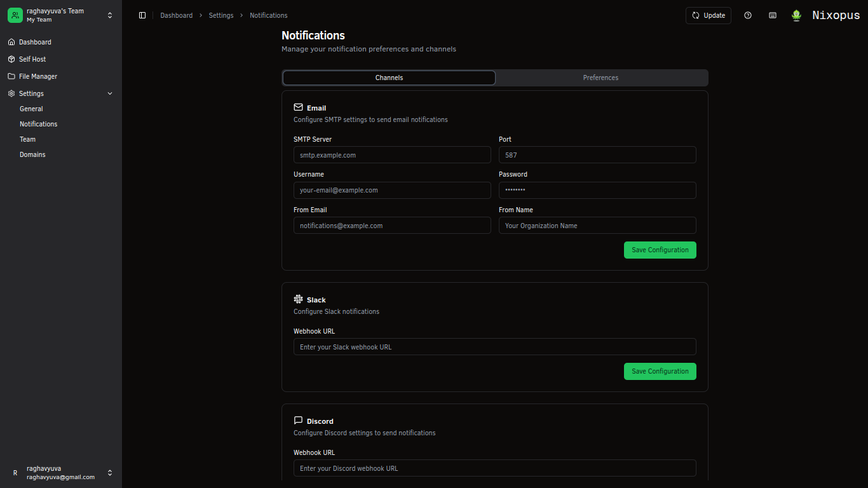
Task: Click the Dashboard home icon in the sidebar
Action: pyautogui.click(x=11, y=42)
